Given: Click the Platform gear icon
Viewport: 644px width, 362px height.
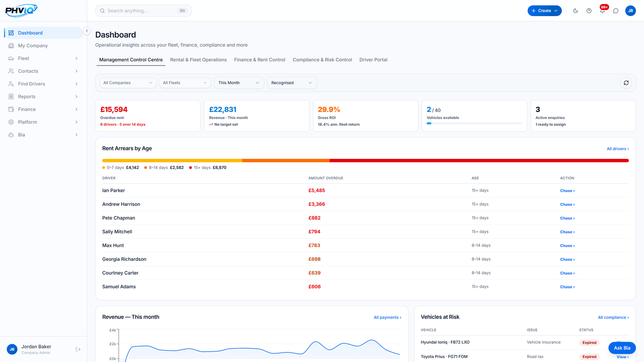Looking at the screenshot, I should (11, 122).
